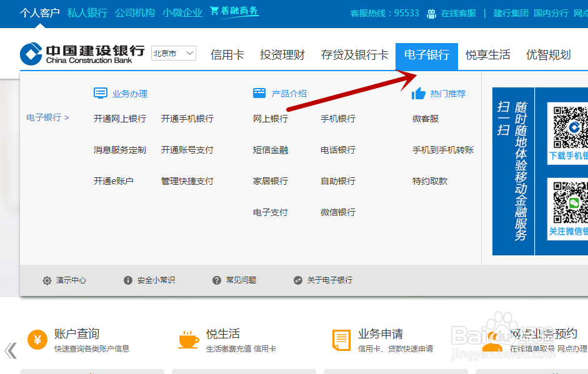This screenshot has height=374, width=588.
Task: Select the 私人银行 top tab
Action: [87, 12]
